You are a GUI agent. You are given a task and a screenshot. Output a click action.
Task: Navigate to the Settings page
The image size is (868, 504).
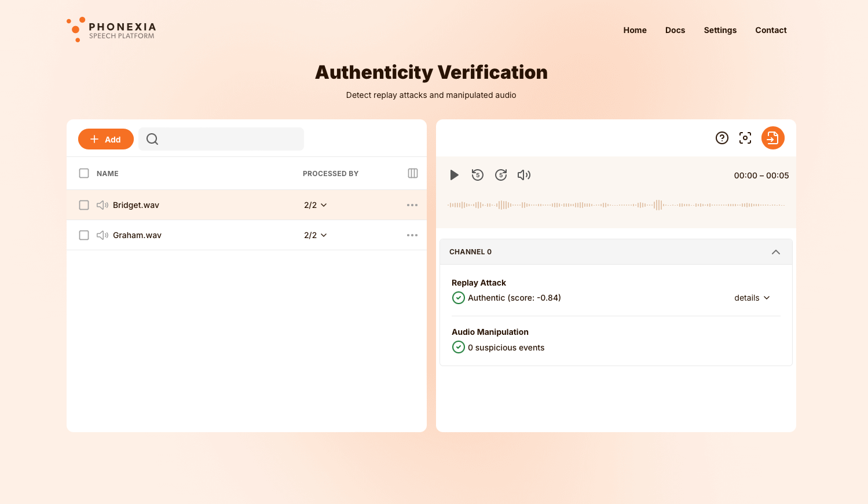pyautogui.click(x=720, y=30)
